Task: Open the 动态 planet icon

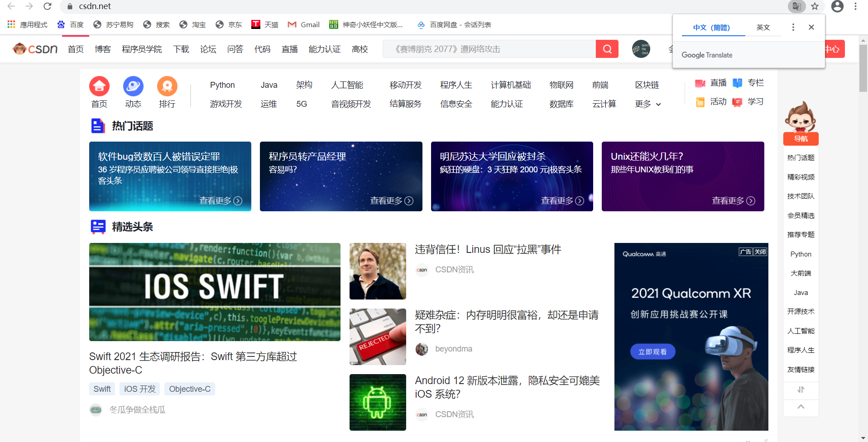Action: (x=133, y=86)
